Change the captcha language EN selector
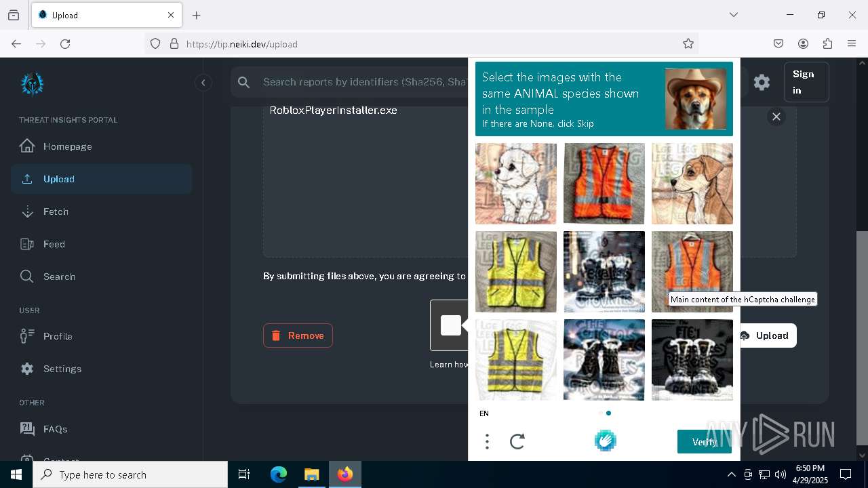The image size is (868, 488). [484, 413]
